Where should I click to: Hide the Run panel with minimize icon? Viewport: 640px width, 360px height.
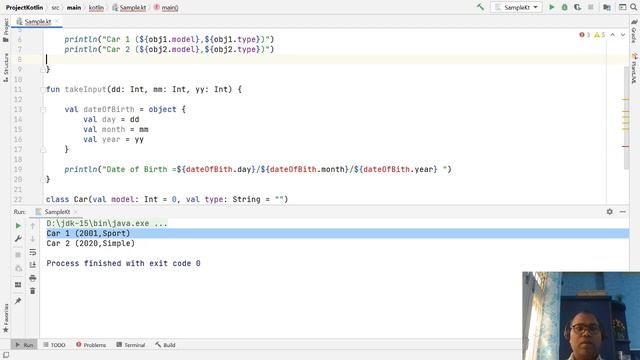(622, 212)
